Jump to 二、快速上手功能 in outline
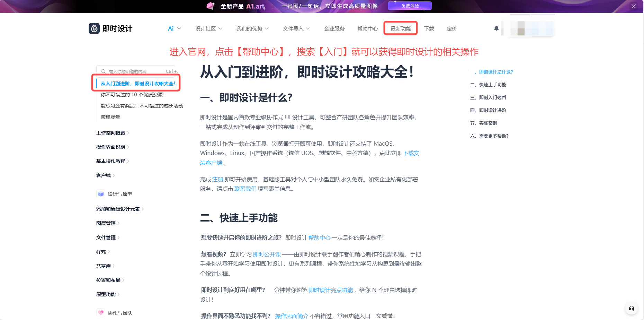644x320 pixels. [488, 85]
